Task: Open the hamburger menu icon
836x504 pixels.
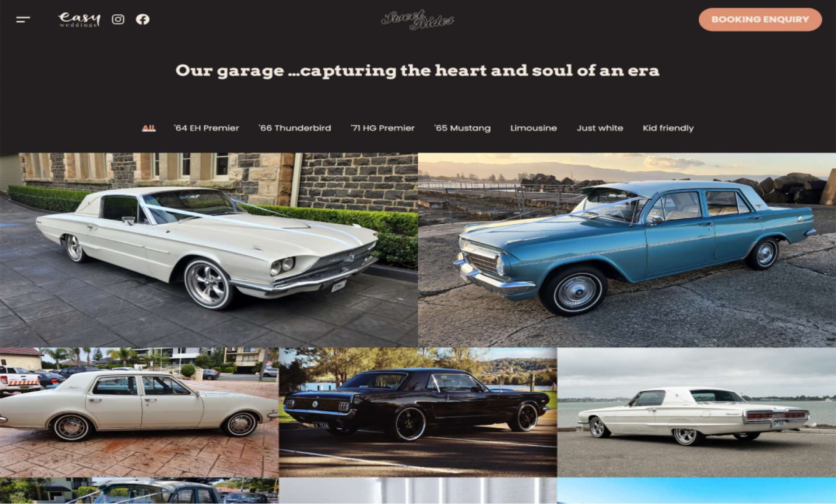Action: point(23,20)
